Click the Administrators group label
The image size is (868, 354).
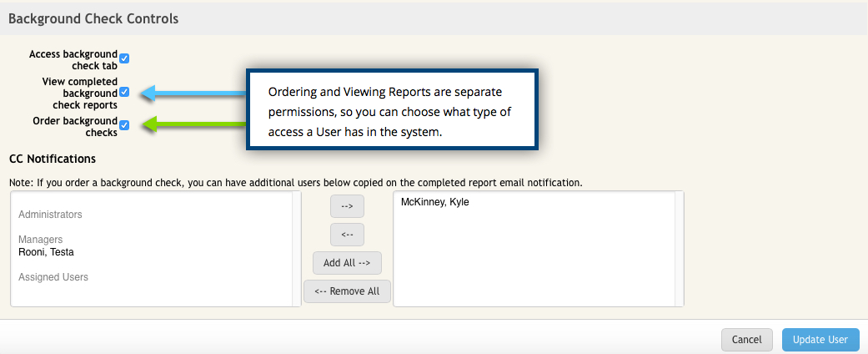pyautogui.click(x=50, y=215)
